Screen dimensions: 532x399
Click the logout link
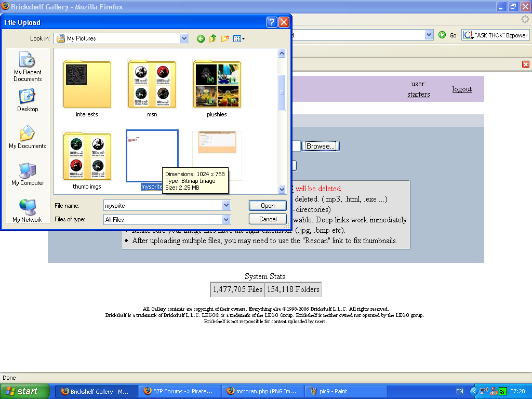click(x=461, y=89)
